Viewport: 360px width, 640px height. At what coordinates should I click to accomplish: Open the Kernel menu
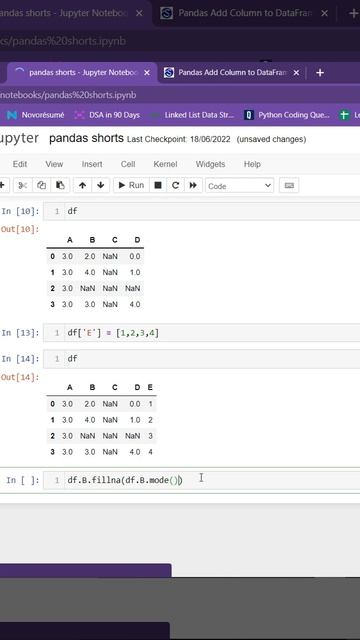[x=165, y=164]
